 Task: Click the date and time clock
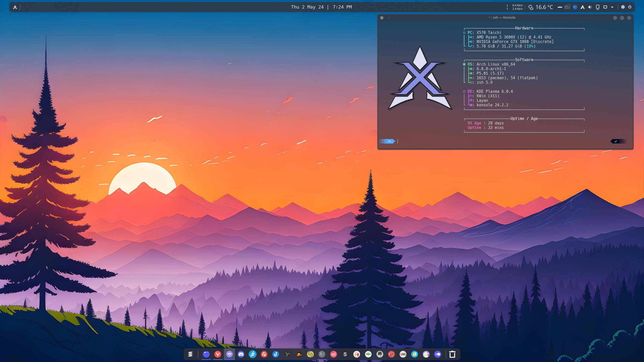coord(321,7)
